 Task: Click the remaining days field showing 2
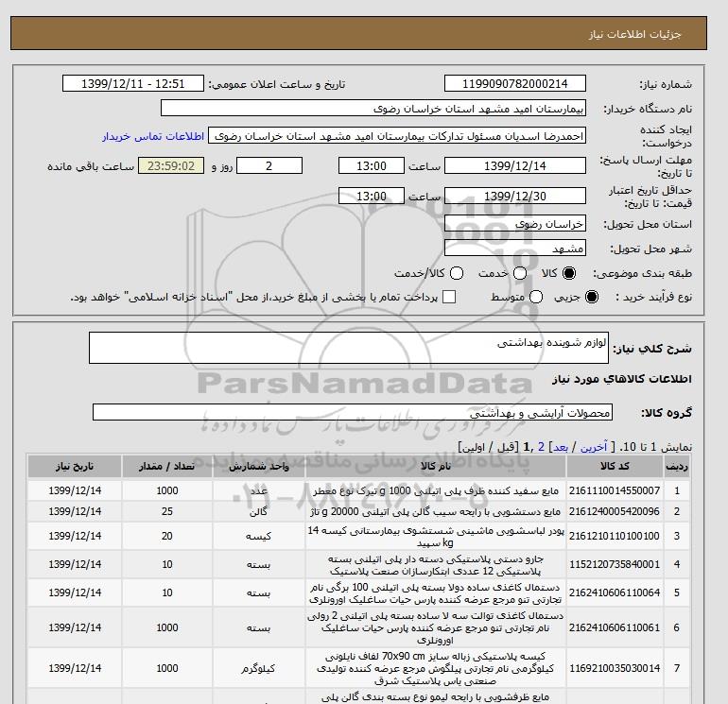coord(269,165)
